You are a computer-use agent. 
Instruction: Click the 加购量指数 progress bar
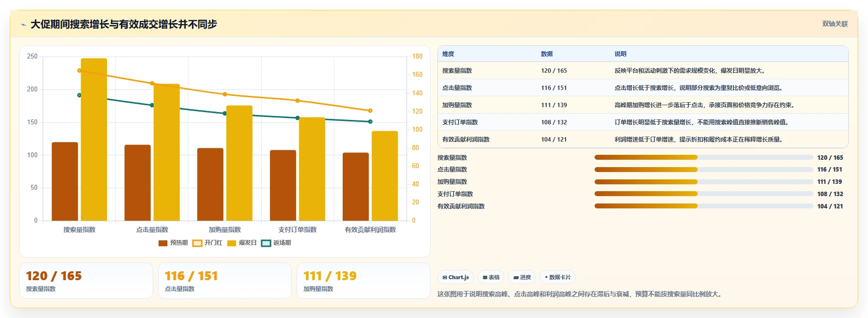coord(704,182)
